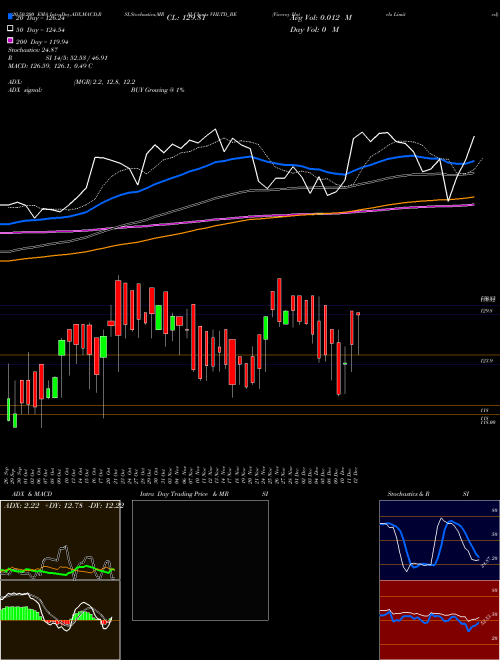Click the tall green candle near 31 Oct
The image size is (500, 660).
pos(159,317)
